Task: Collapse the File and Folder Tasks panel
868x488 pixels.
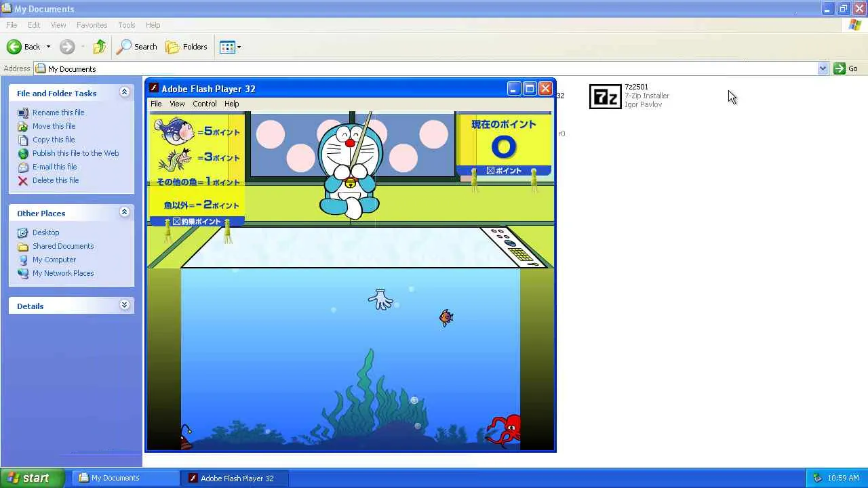Action: pos(124,92)
